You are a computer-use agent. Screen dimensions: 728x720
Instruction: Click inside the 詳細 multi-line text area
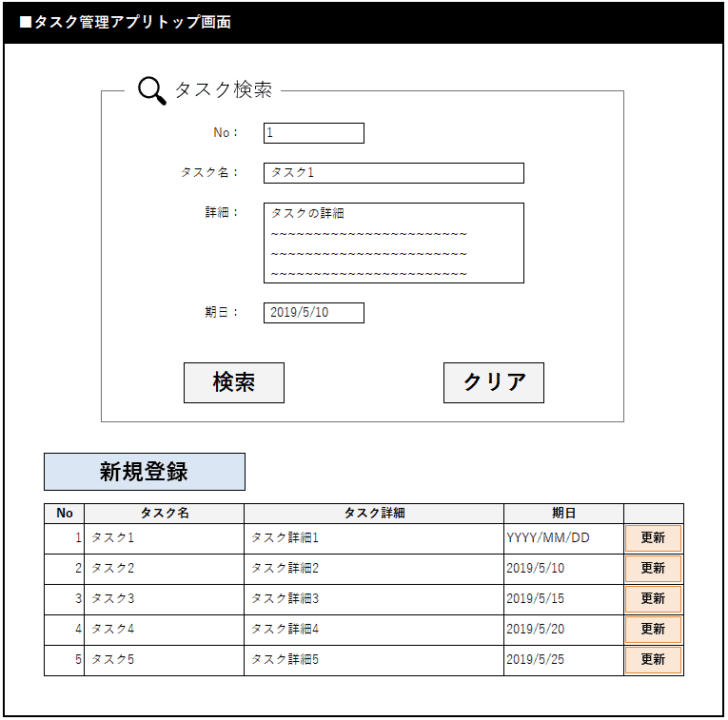point(393,243)
